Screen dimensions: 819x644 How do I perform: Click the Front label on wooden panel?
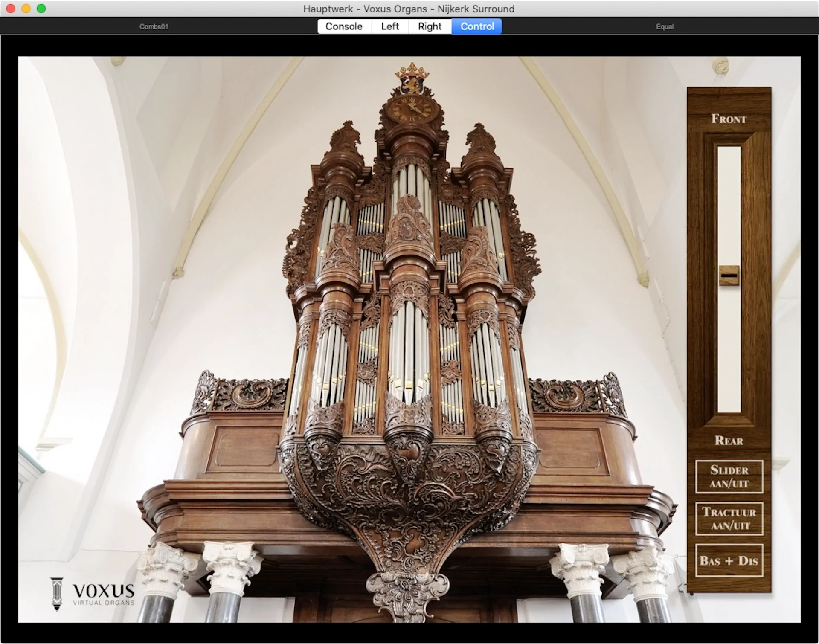tap(729, 119)
